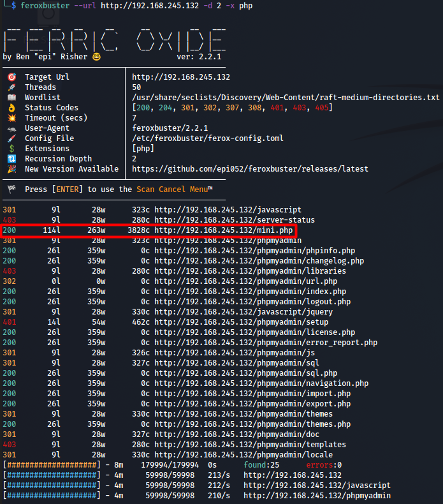Click the arrows icon next to Recursion Depth
The image size is (443, 504).
11,159
